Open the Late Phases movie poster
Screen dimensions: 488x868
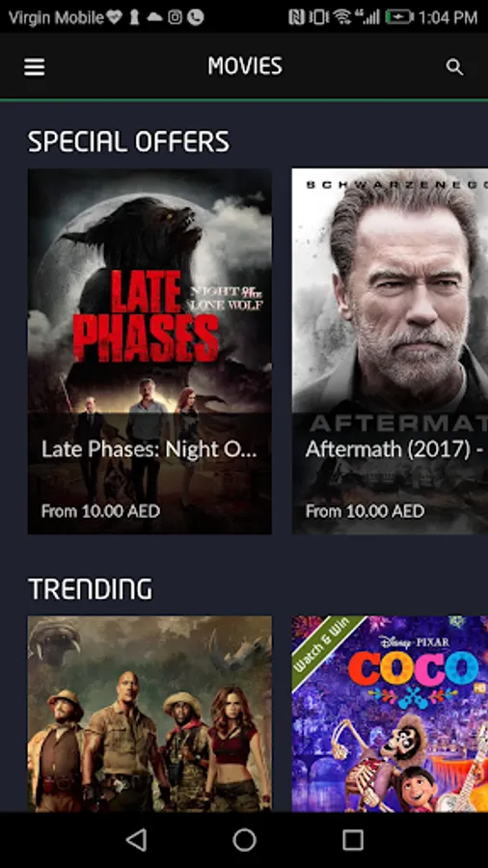point(149,351)
